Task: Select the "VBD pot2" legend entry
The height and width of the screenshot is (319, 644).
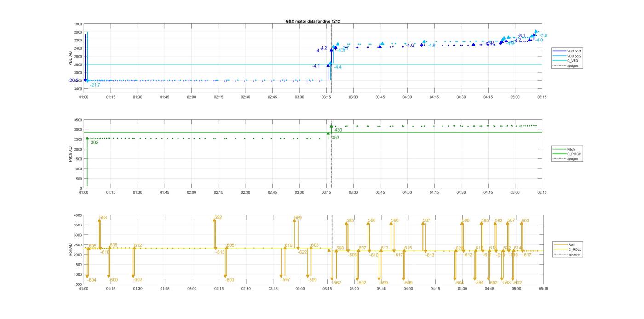Action: pyautogui.click(x=574, y=56)
